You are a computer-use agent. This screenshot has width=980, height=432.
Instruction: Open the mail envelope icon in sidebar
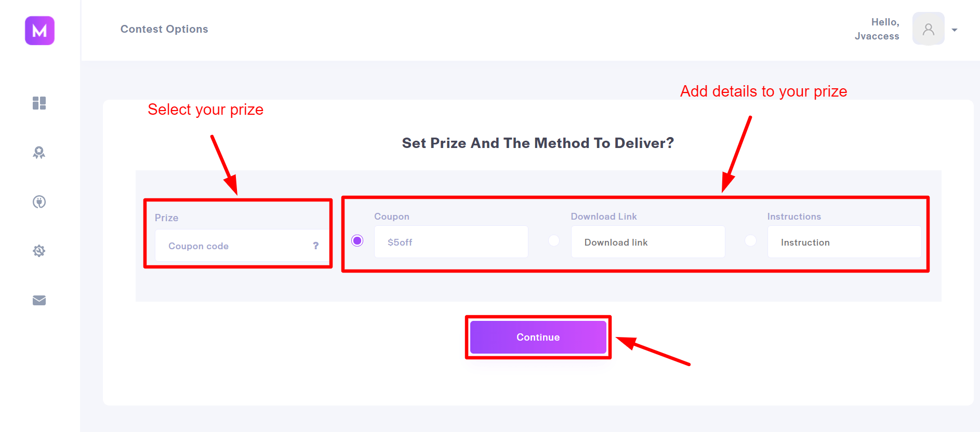[x=39, y=301]
